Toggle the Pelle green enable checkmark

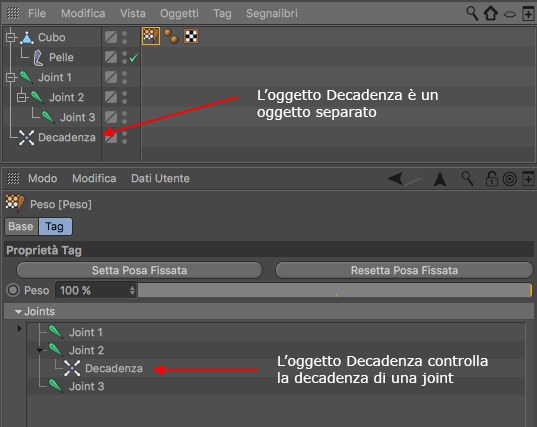click(x=134, y=58)
